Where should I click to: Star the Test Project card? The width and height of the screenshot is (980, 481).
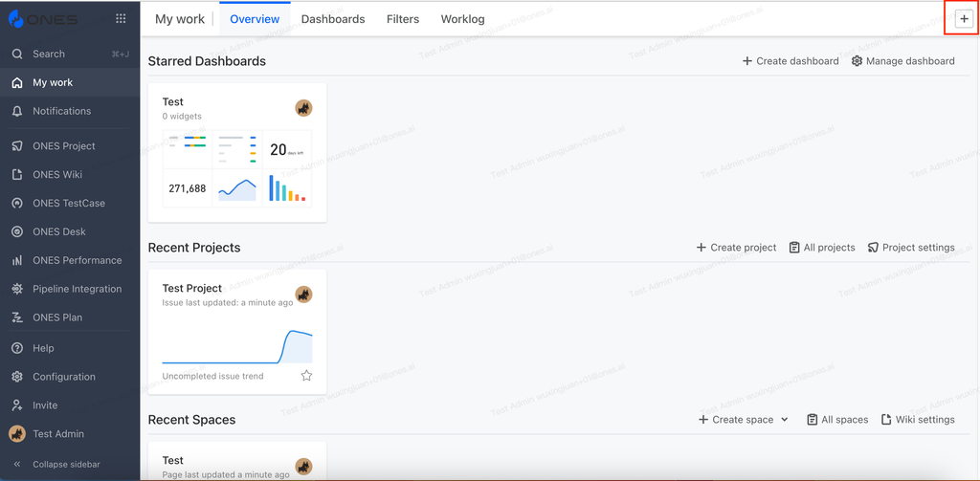click(x=306, y=376)
